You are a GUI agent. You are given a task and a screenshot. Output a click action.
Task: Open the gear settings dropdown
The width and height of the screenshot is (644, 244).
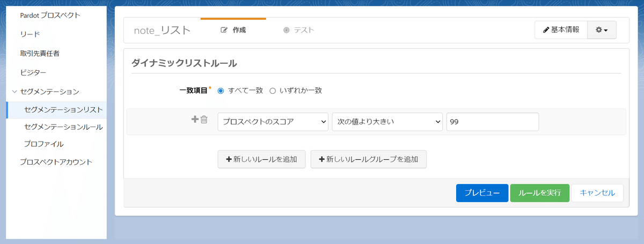tap(602, 30)
